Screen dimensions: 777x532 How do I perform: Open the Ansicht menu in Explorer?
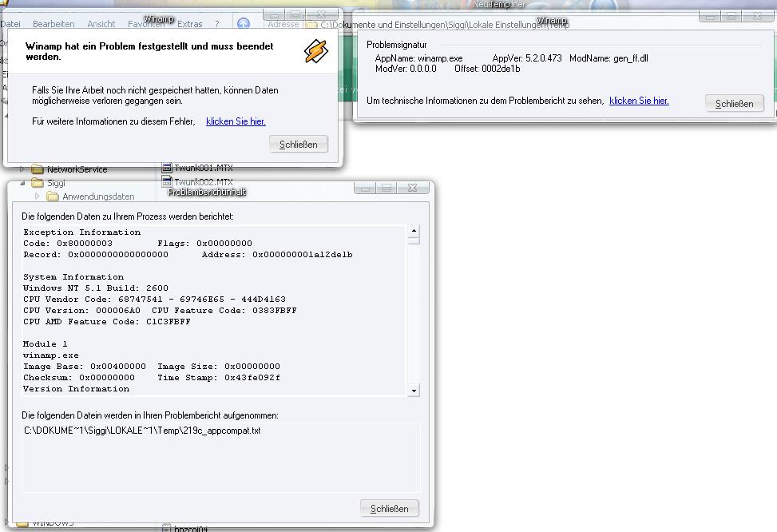coord(101,24)
